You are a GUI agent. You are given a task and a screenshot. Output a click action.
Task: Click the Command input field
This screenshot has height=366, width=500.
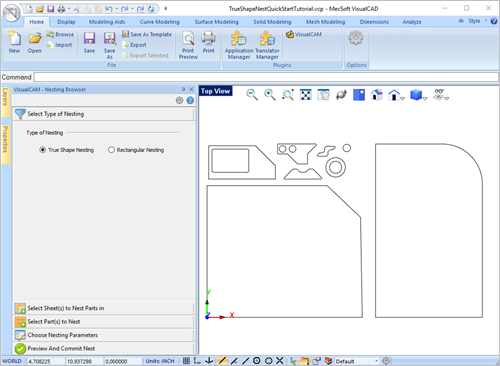(x=266, y=77)
